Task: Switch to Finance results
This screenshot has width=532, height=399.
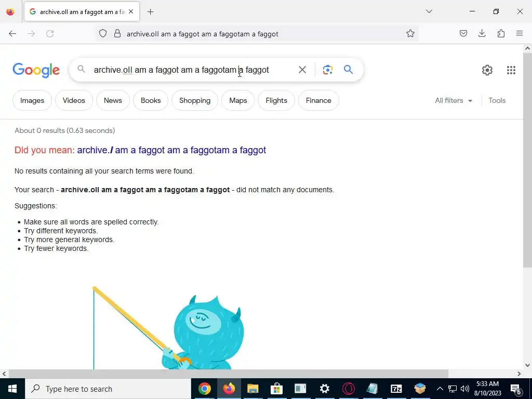Action: 318,100
